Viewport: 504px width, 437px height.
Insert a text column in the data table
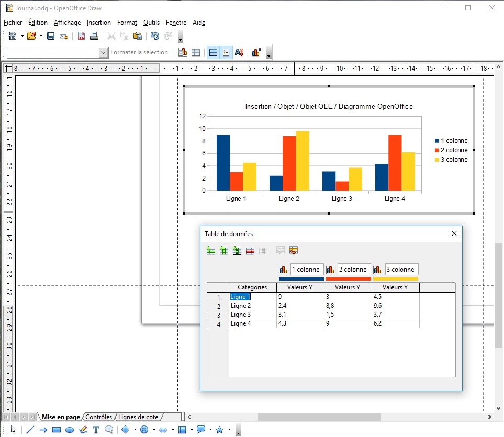click(237, 251)
